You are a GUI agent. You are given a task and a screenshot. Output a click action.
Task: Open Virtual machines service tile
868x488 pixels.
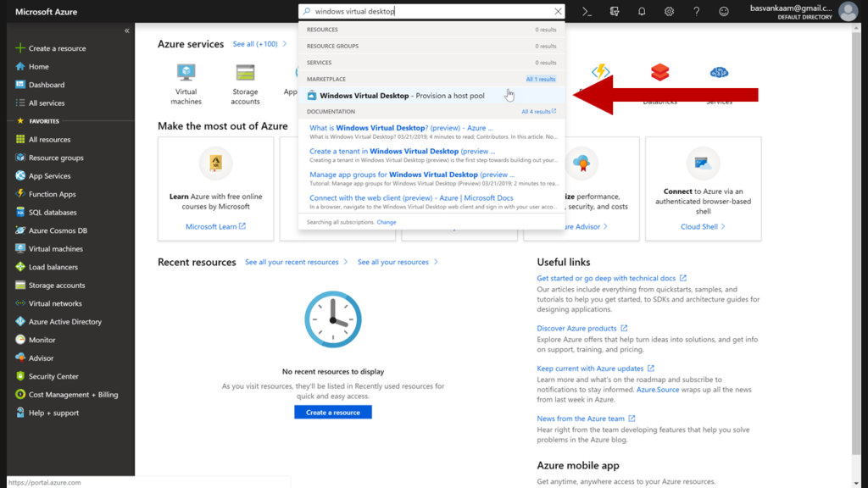[x=186, y=84]
